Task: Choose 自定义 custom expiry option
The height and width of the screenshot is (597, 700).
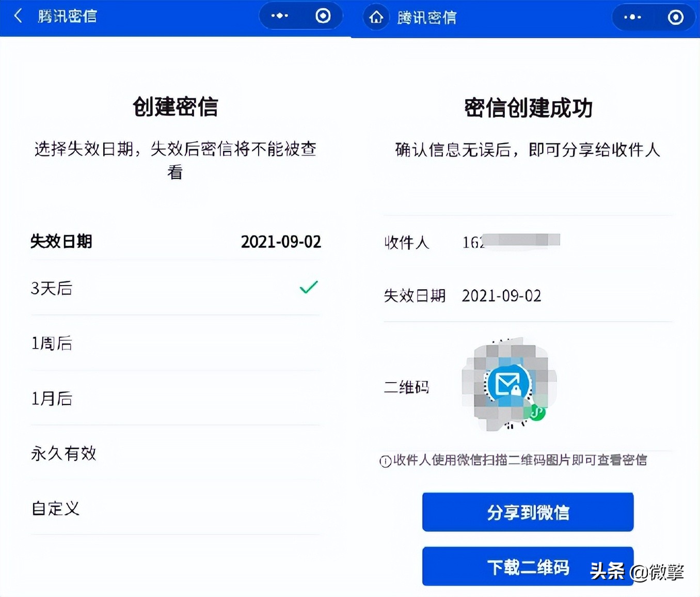Action: 176,508
